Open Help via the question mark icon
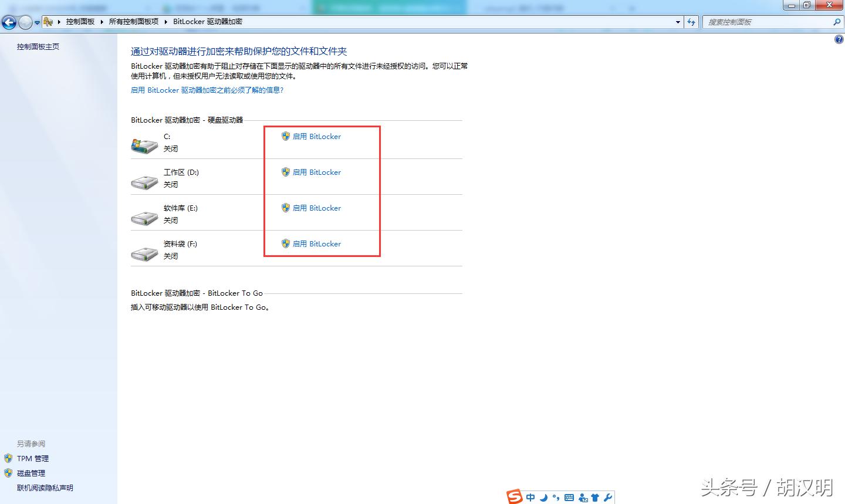 839,39
